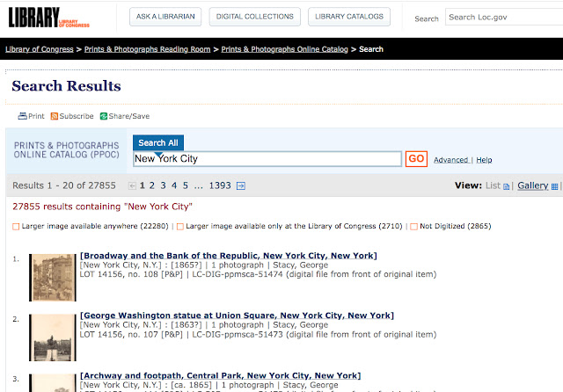The width and height of the screenshot is (563, 392).
Task: Click the New York City search box
Action: point(267,159)
